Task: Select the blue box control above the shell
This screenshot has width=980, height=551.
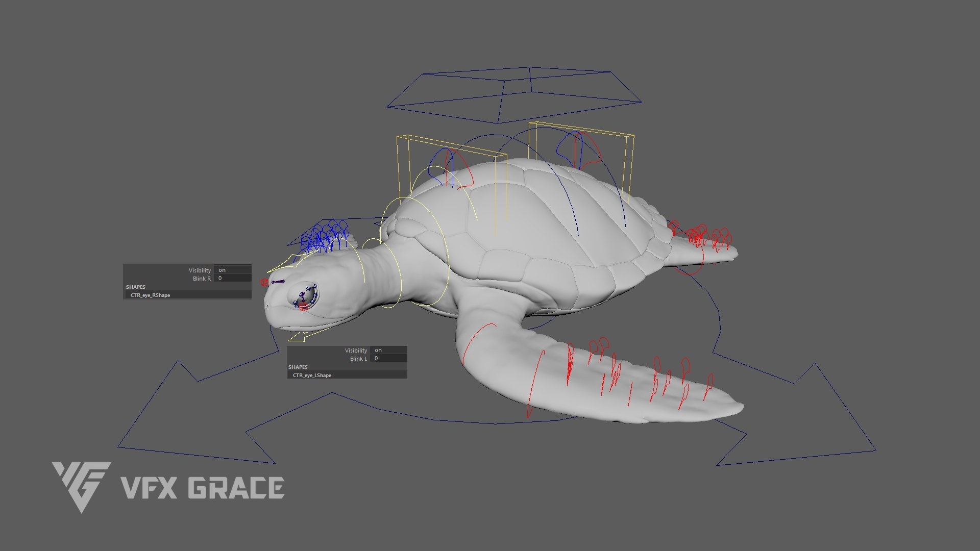Action: [513, 95]
